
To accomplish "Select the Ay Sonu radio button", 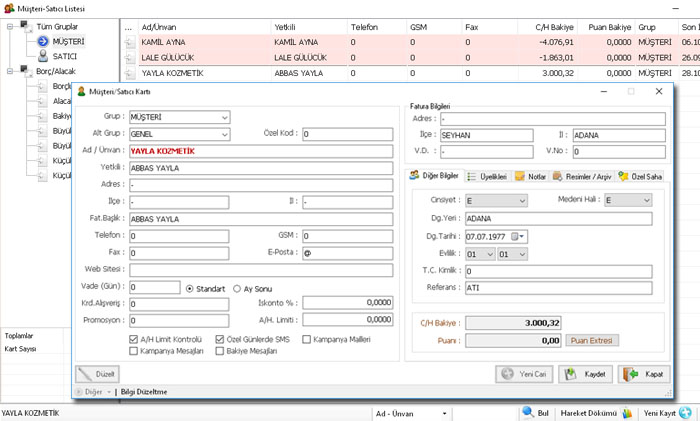I will tap(237, 289).
